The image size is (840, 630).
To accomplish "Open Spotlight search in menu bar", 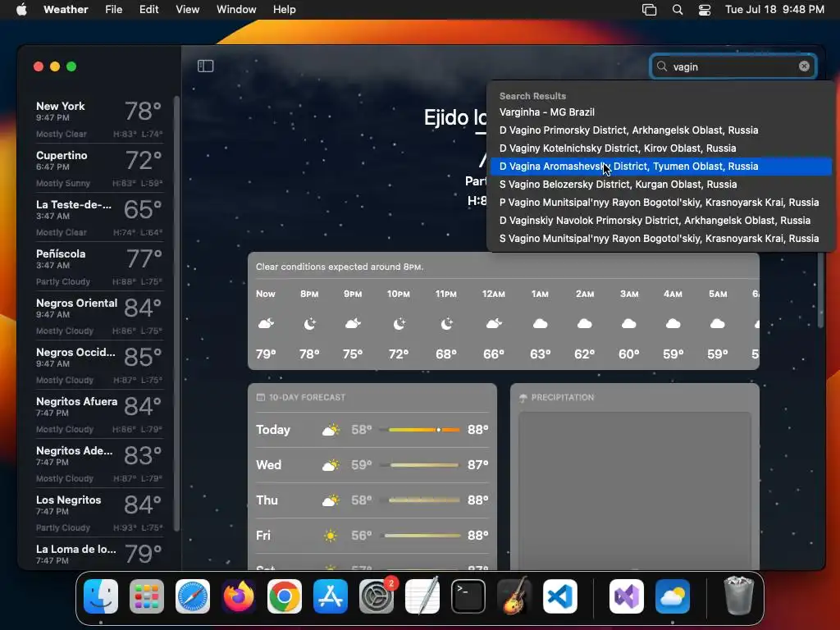I will tap(677, 9).
